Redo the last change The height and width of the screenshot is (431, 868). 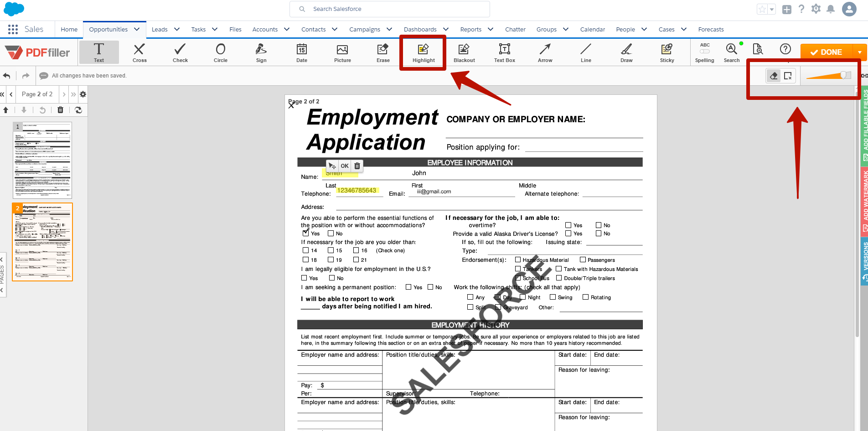[26, 76]
